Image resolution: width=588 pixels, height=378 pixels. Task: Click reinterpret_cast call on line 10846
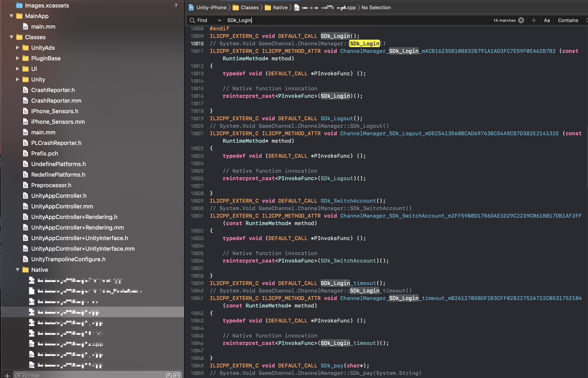(305, 343)
